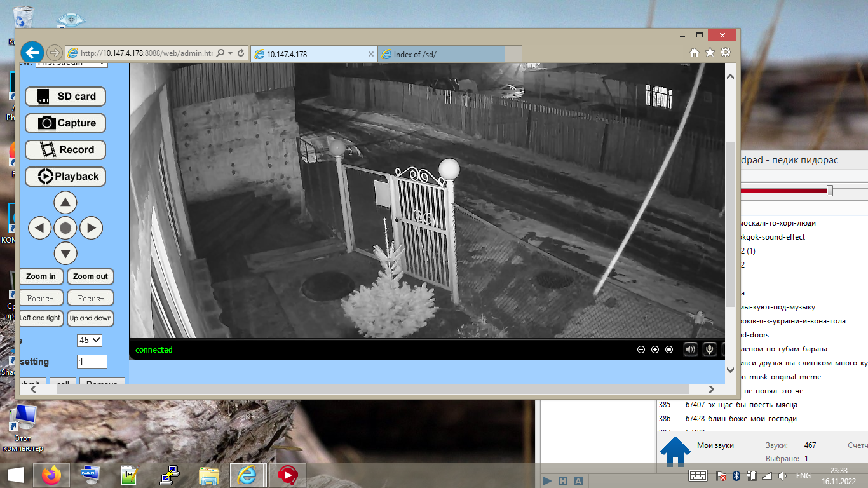This screenshot has height=488, width=868.
Task: Open File Explorer from the taskbar
Action: click(x=209, y=475)
